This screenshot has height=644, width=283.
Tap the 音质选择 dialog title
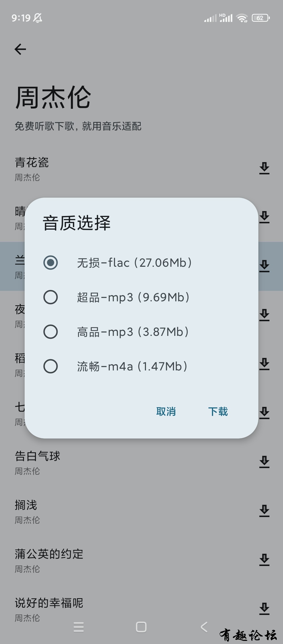tap(77, 223)
